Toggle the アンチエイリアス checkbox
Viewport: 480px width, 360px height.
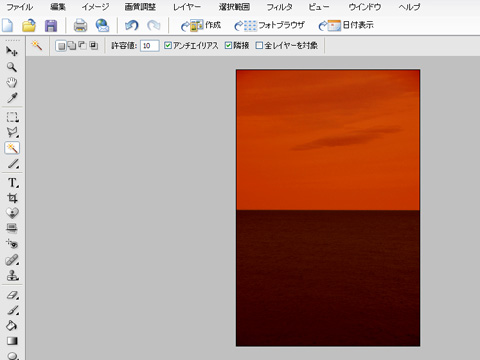(168, 45)
